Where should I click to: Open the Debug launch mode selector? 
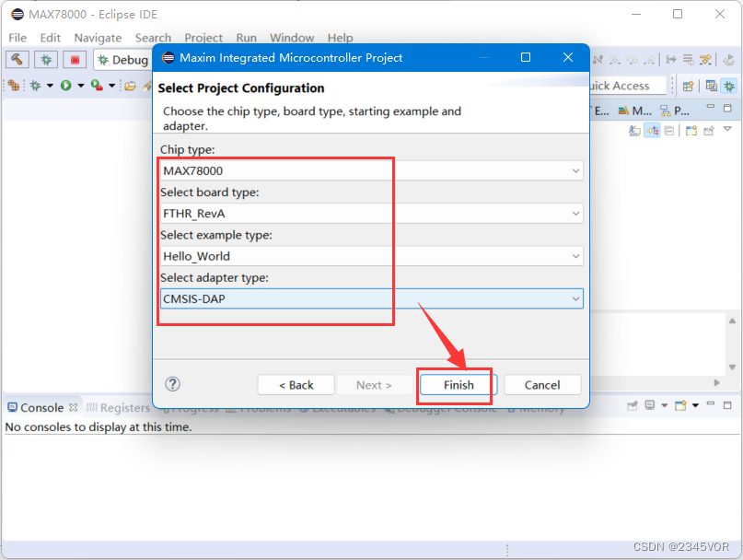pos(122,60)
